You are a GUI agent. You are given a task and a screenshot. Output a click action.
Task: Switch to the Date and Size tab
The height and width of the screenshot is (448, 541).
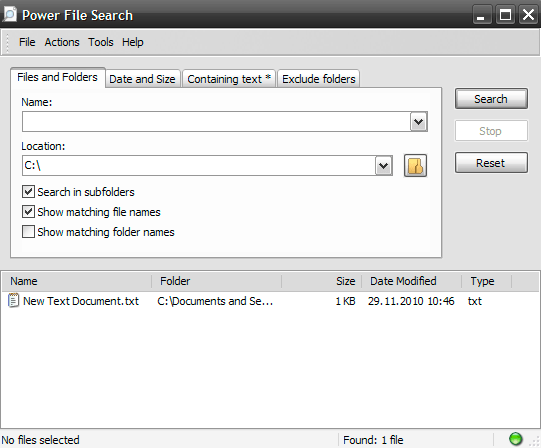coord(142,79)
